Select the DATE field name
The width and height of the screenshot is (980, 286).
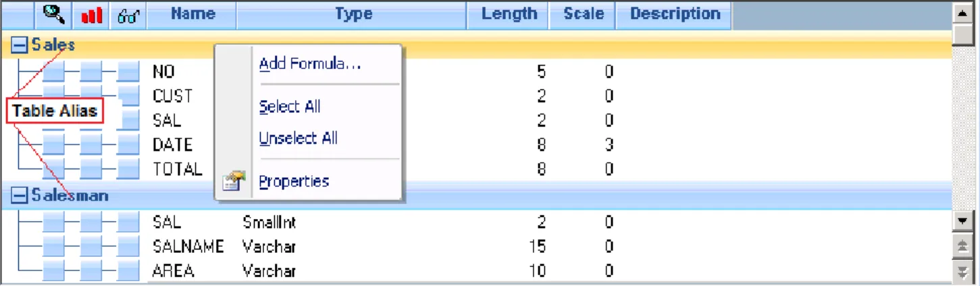pyautogui.click(x=172, y=144)
